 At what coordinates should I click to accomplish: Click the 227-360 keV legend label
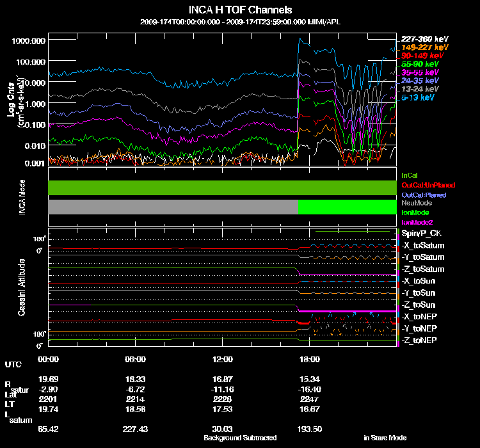[424, 39]
